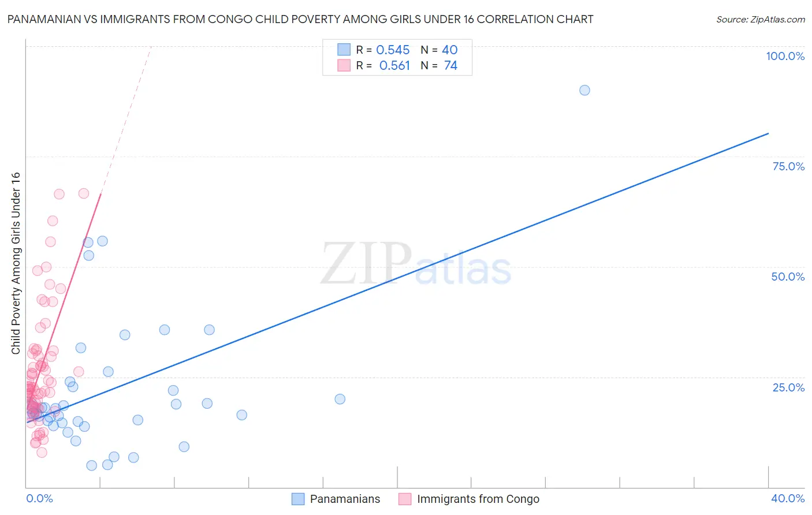Click the blue swatch beside R = 0.545
812x515 pixels.
click(344, 50)
